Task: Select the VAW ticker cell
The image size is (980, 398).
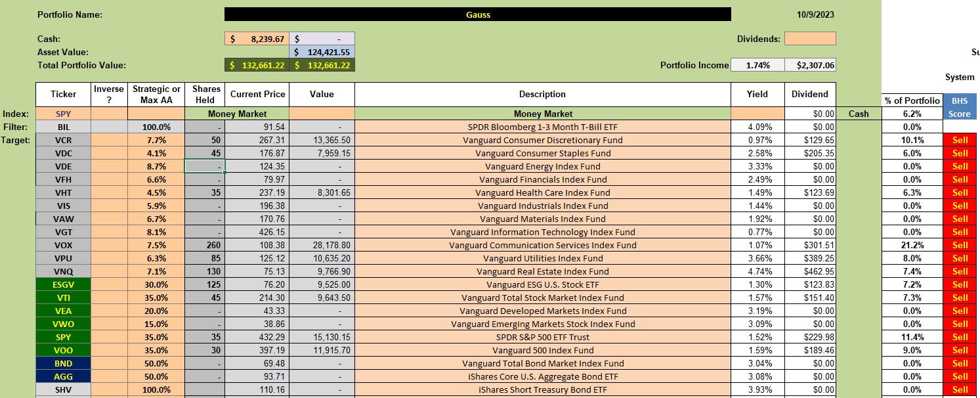Action: pyautogui.click(x=64, y=219)
